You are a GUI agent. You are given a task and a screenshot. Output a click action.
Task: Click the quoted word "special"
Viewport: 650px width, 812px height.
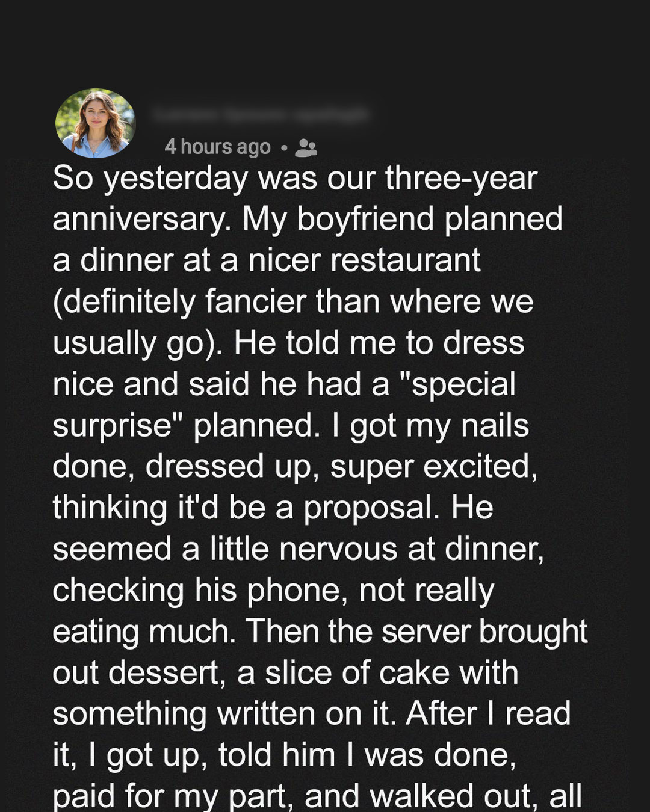462,384
